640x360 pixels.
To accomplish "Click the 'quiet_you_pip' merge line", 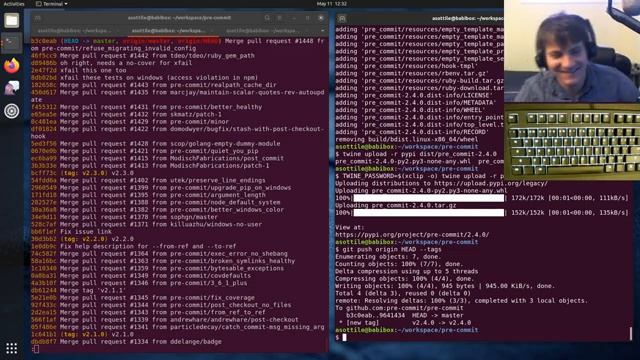I will pos(144,151).
